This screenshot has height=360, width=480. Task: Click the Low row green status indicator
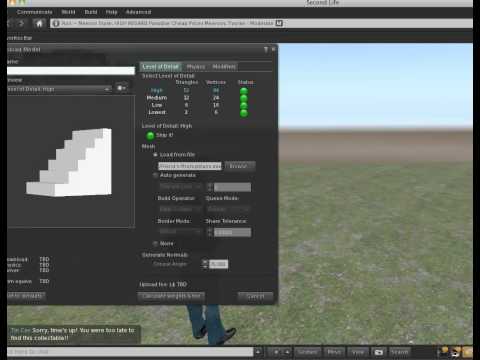(244, 105)
